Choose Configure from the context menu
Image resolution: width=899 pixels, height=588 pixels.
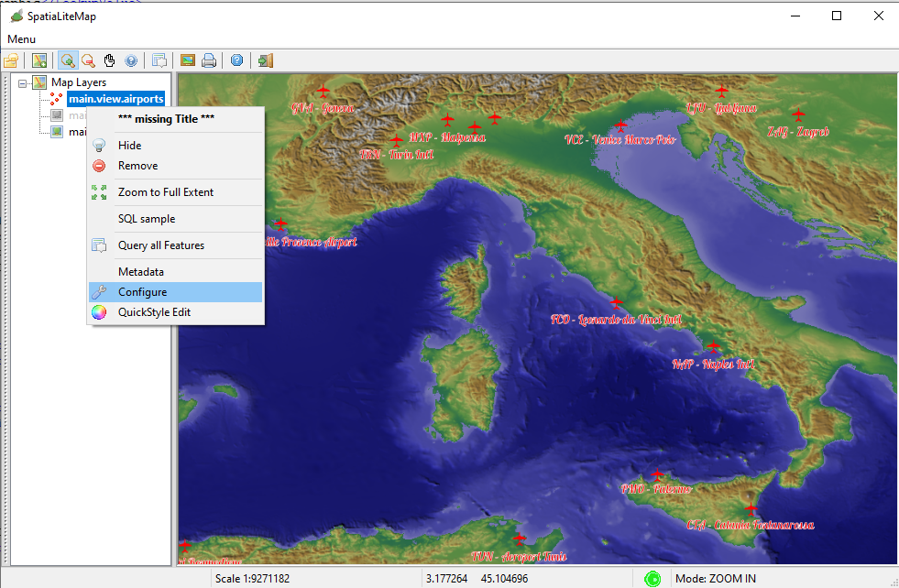[175, 292]
